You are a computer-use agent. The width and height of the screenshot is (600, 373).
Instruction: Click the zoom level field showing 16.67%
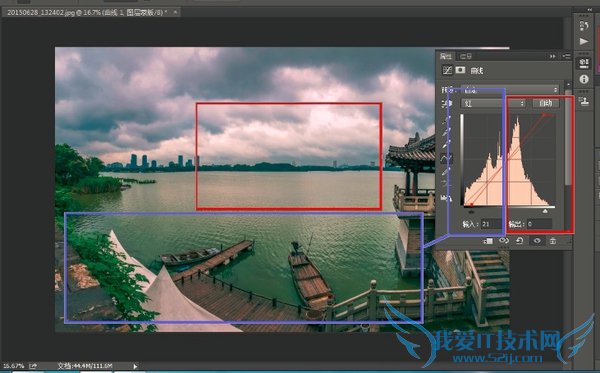[x=13, y=366]
